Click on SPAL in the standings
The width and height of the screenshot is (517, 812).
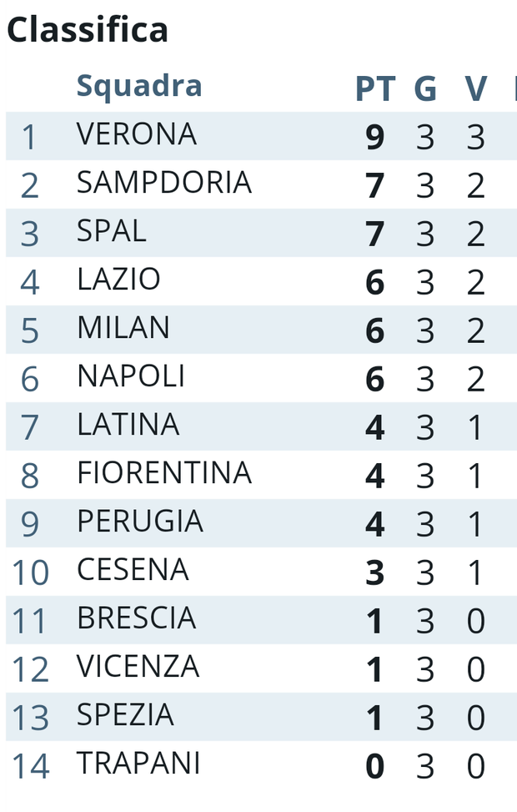tap(112, 231)
